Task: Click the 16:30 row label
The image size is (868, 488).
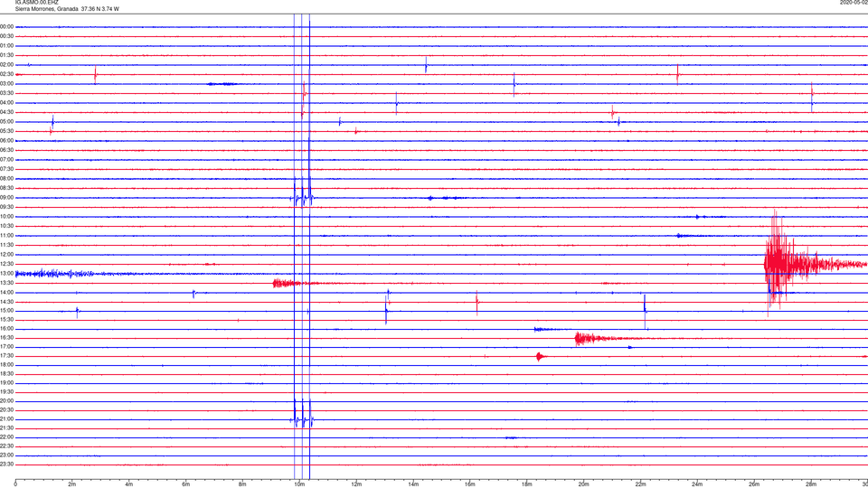Action: [6, 337]
